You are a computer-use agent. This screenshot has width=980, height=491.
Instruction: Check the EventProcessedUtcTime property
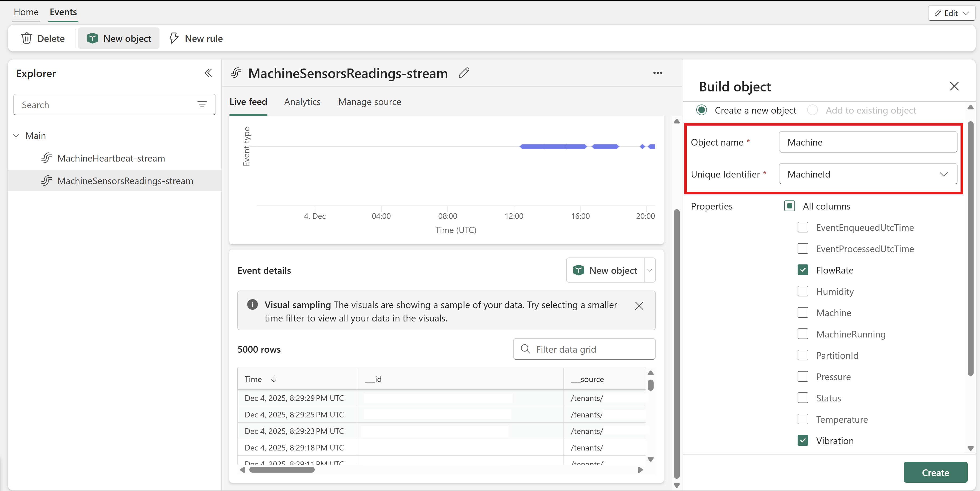coord(803,249)
